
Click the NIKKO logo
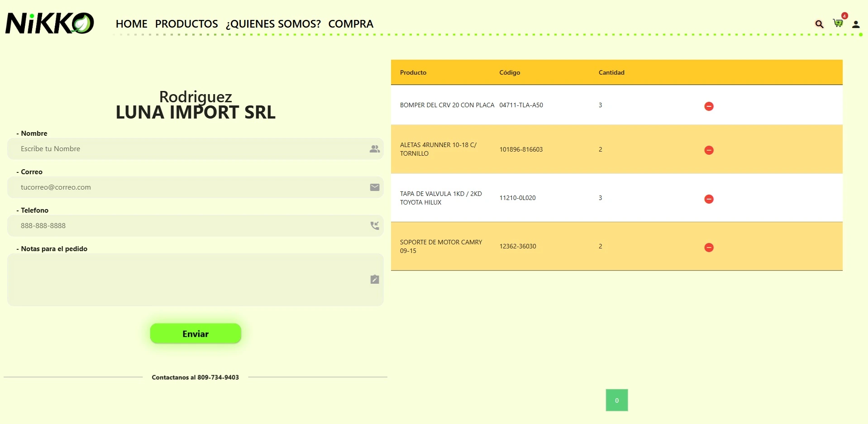49,23
